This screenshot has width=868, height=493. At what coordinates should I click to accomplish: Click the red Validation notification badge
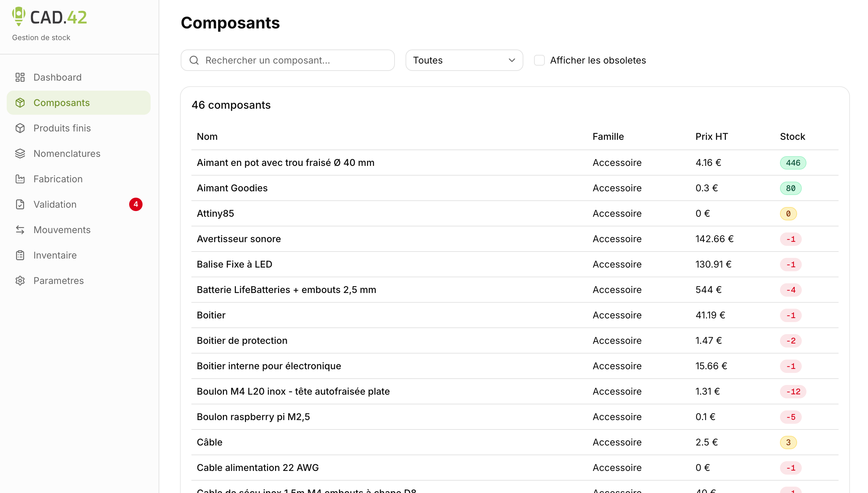click(136, 204)
